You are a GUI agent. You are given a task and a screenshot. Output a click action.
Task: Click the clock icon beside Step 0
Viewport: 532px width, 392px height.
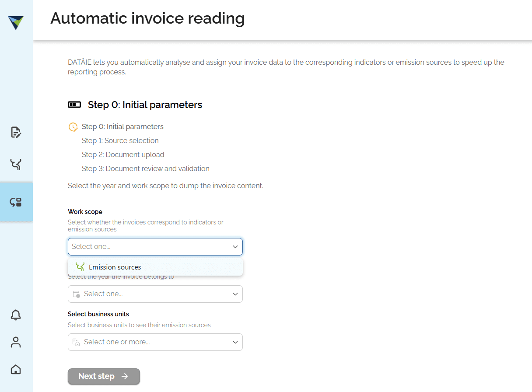(x=73, y=127)
